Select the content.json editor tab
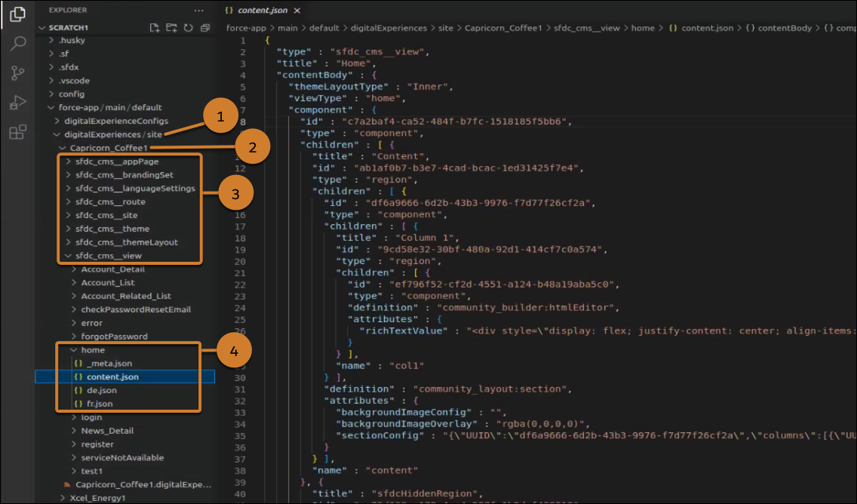The width and height of the screenshot is (857, 504). point(263,11)
